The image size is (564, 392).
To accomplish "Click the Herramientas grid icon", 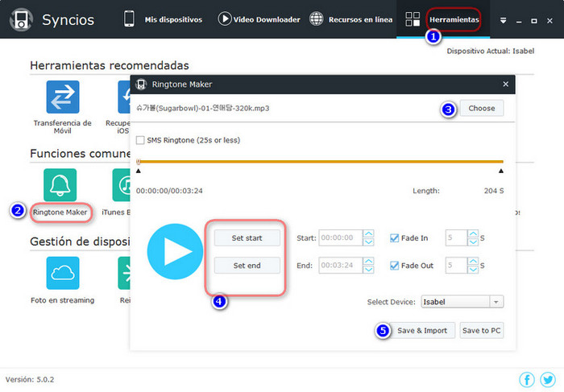I will click(413, 19).
